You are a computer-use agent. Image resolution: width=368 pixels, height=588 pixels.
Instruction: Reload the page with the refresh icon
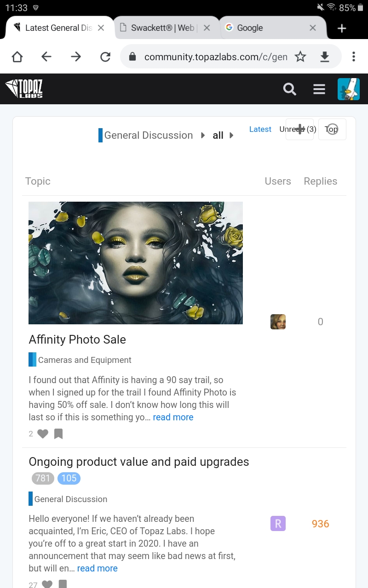[x=105, y=57]
